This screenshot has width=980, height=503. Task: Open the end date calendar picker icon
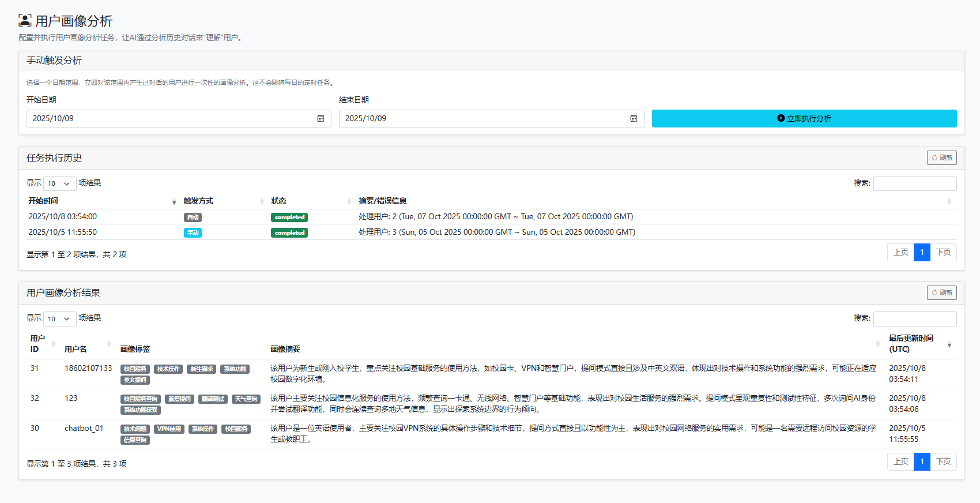(x=634, y=119)
